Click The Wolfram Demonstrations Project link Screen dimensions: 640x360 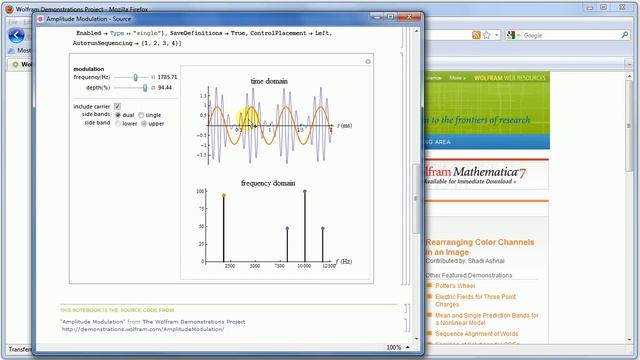click(x=194, y=322)
